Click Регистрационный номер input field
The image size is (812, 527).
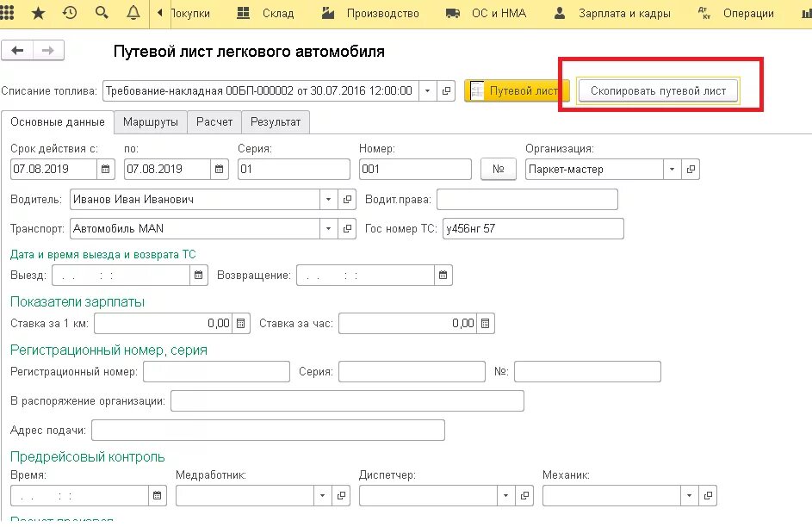tap(216, 372)
